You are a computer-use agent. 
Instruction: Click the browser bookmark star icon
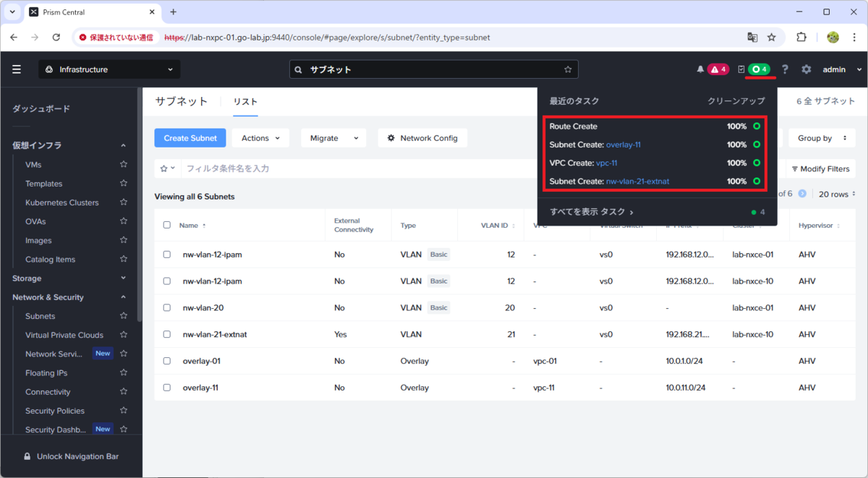click(772, 37)
